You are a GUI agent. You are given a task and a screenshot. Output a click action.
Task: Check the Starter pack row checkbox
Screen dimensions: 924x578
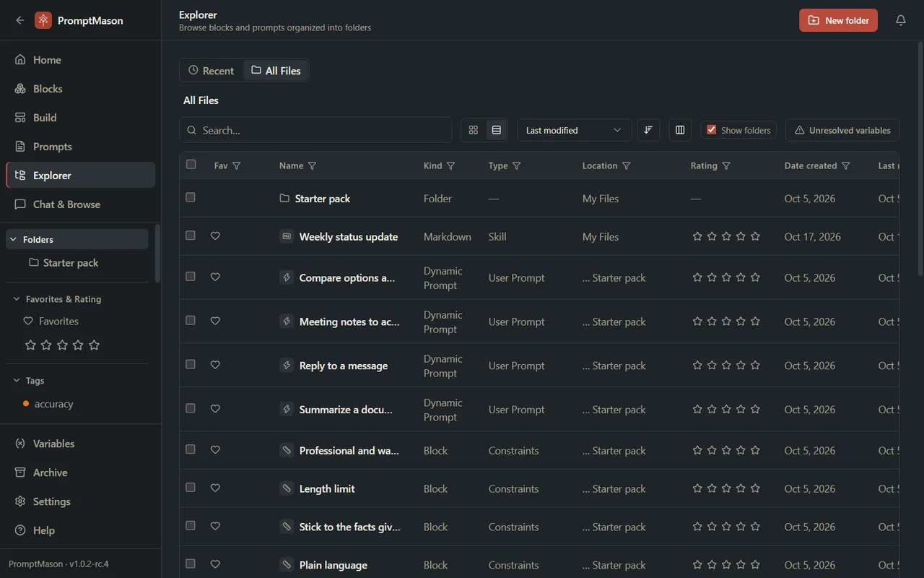pos(191,197)
